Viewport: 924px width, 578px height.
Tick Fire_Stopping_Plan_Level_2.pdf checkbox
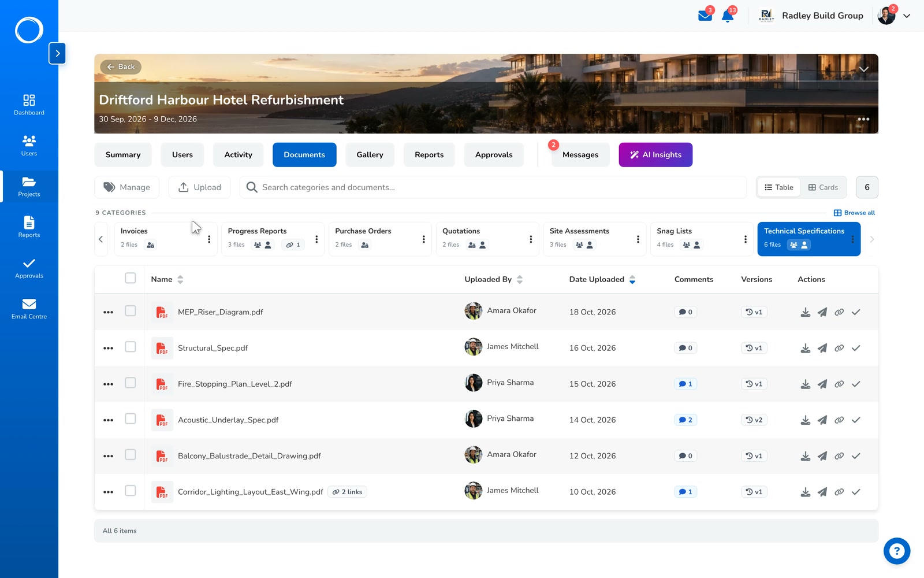[x=131, y=383]
